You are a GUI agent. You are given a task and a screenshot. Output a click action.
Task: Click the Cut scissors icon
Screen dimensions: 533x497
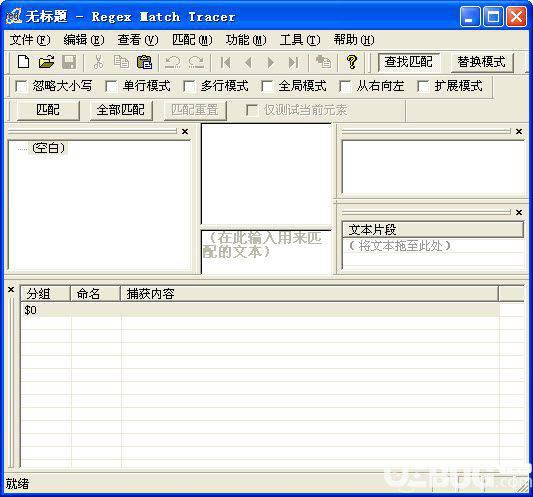98,62
